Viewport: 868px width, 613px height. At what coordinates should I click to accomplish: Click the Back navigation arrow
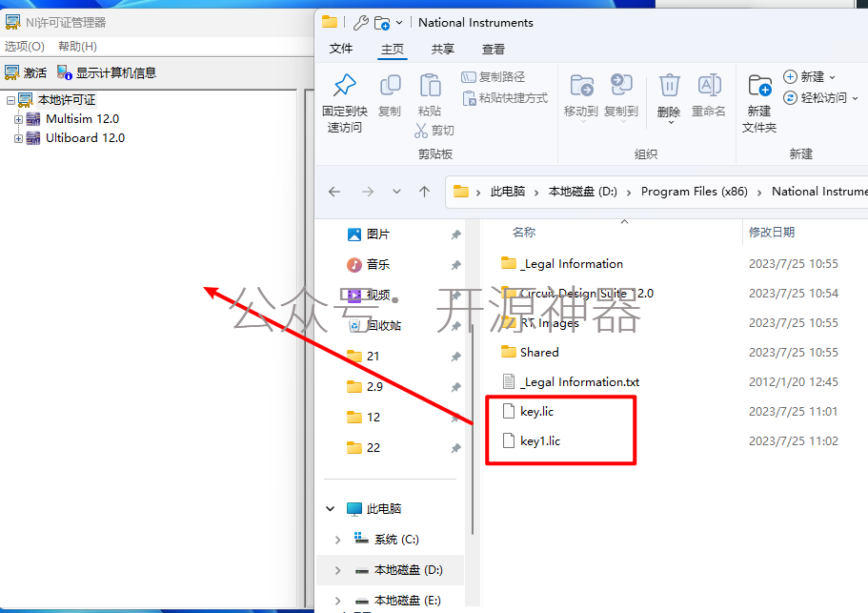(334, 192)
